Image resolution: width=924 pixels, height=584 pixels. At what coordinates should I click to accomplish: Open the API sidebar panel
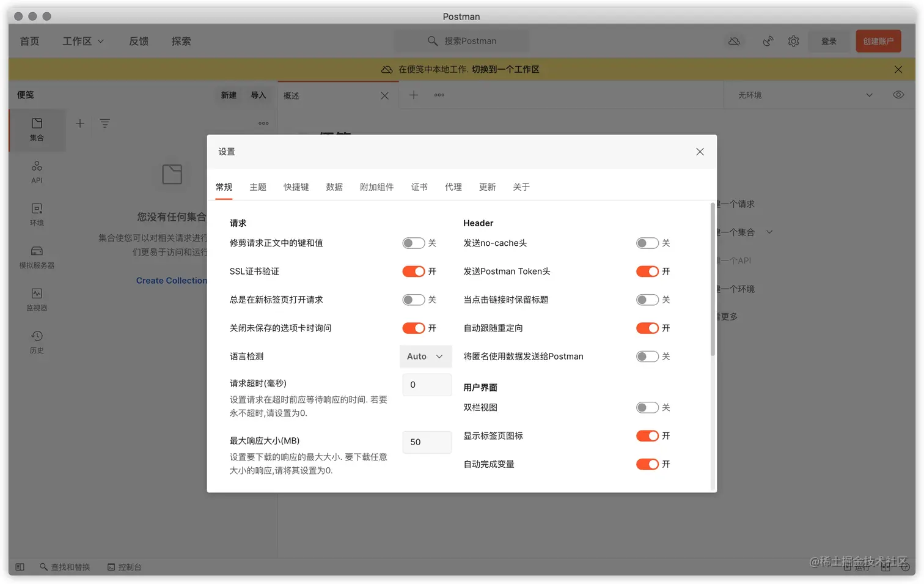[36, 172]
